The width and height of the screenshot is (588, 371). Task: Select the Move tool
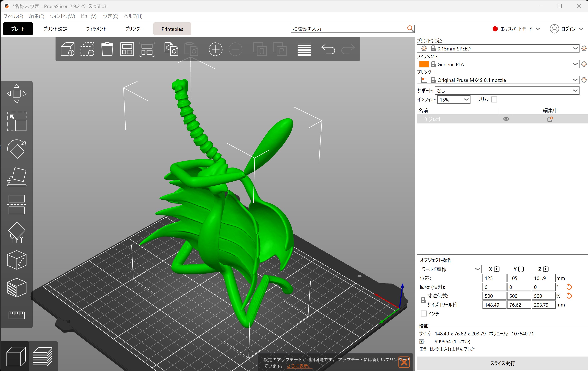[x=17, y=94]
